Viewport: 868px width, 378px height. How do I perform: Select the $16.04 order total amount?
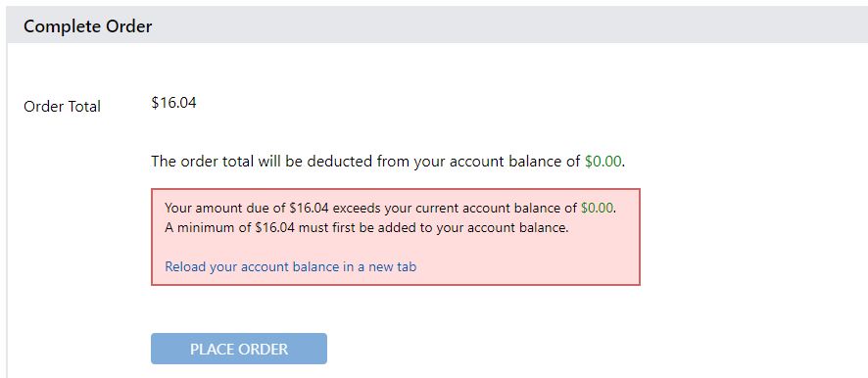[x=173, y=103]
